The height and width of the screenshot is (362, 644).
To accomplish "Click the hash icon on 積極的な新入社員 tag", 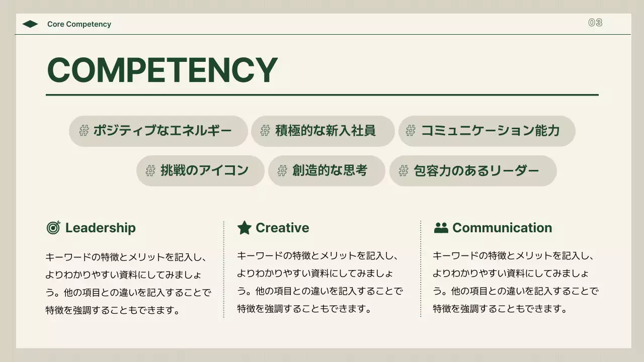I will click(265, 131).
